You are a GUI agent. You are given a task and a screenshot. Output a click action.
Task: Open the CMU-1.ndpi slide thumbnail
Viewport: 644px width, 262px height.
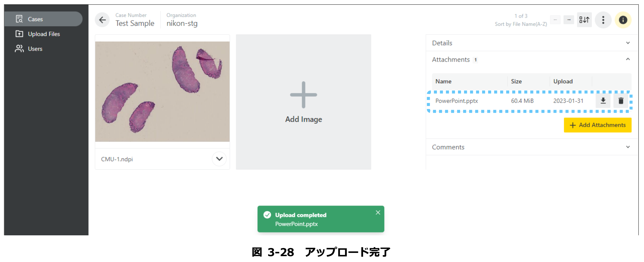pyautogui.click(x=162, y=92)
